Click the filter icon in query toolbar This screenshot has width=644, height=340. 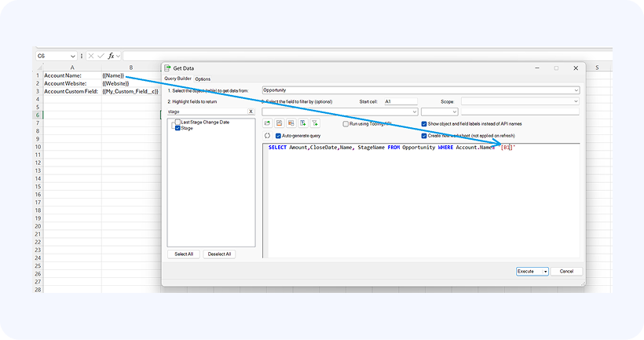tap(316, 123)
